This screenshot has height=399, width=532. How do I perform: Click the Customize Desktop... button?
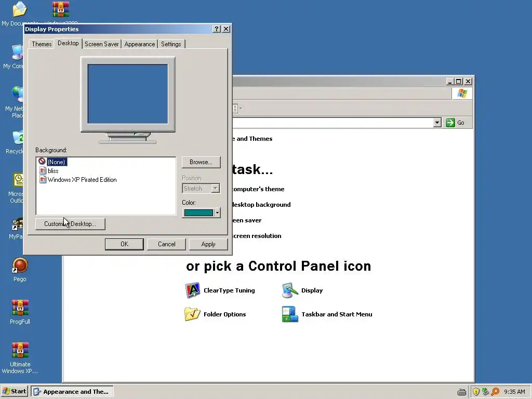[x=70, y=224]
